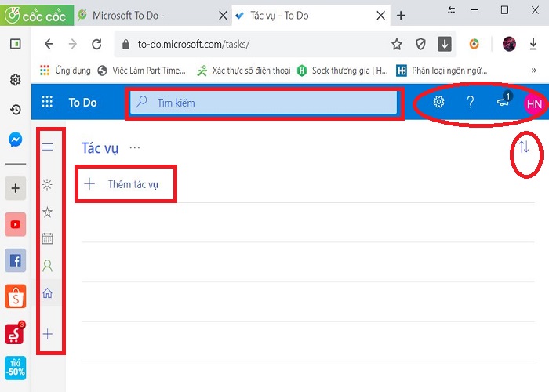Open the Việc Làm Part Time bookmark
Screen dimensions: 549x392
click(x=142, y=71)
